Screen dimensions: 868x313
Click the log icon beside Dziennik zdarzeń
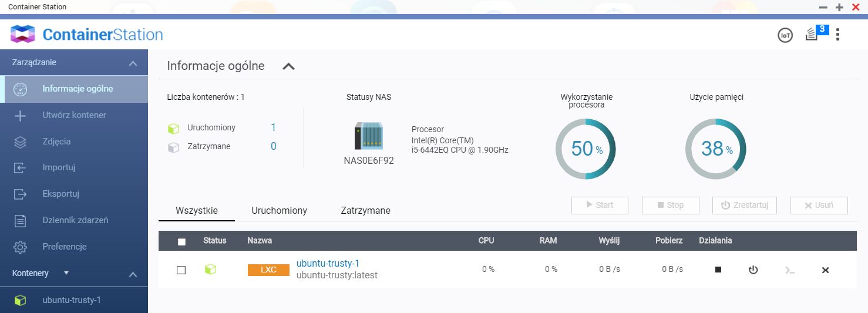point(20,221)
